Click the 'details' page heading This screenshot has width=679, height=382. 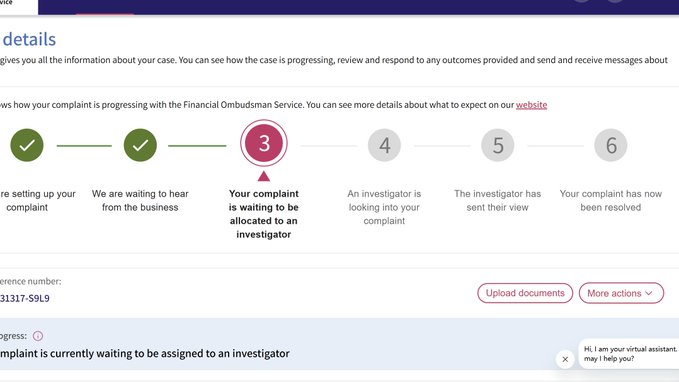pyautogui.click(x=29, y=39)
